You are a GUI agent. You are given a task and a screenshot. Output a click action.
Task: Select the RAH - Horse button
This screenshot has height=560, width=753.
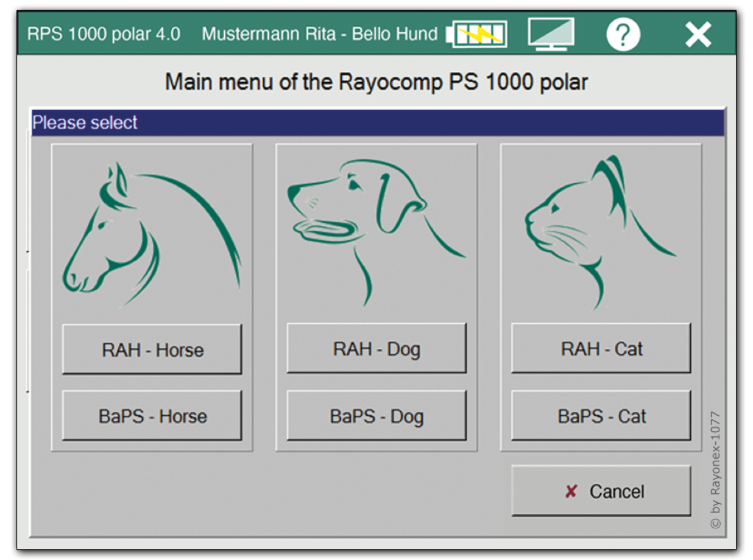pos(152,349)
